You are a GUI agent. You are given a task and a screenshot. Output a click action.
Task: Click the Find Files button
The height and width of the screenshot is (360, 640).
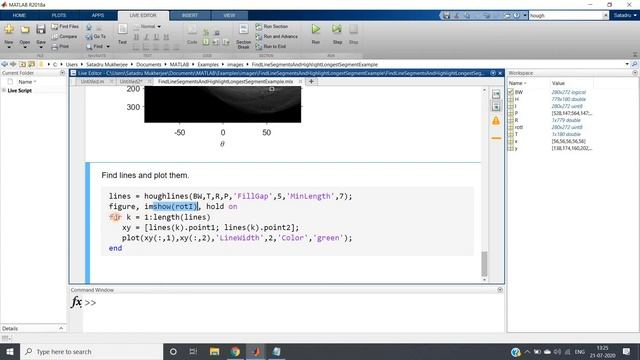(65, 27)
